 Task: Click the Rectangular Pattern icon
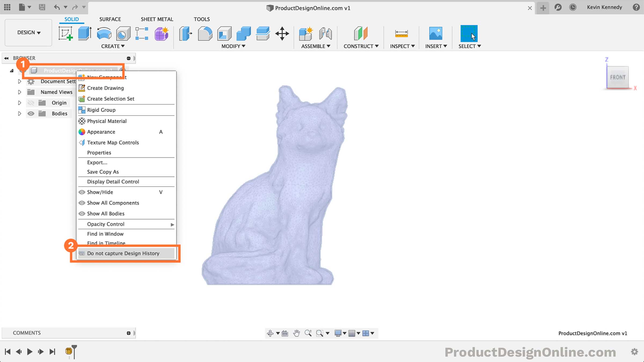(142, 34)
